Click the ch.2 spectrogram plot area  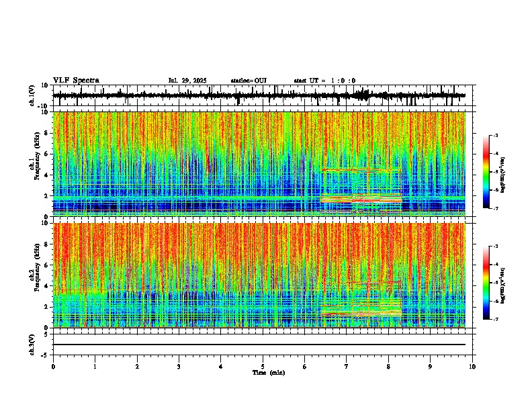click(259, 275)
